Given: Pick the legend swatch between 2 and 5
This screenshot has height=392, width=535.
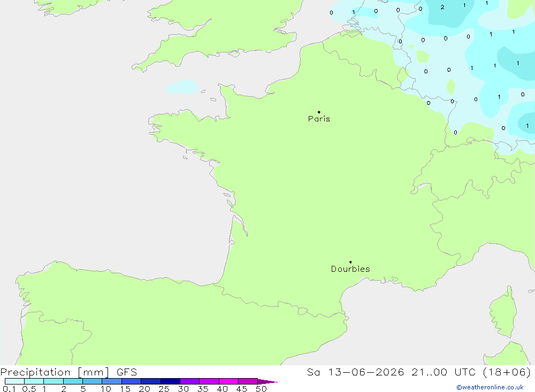Looking at the screenshot, I should 73,381.
